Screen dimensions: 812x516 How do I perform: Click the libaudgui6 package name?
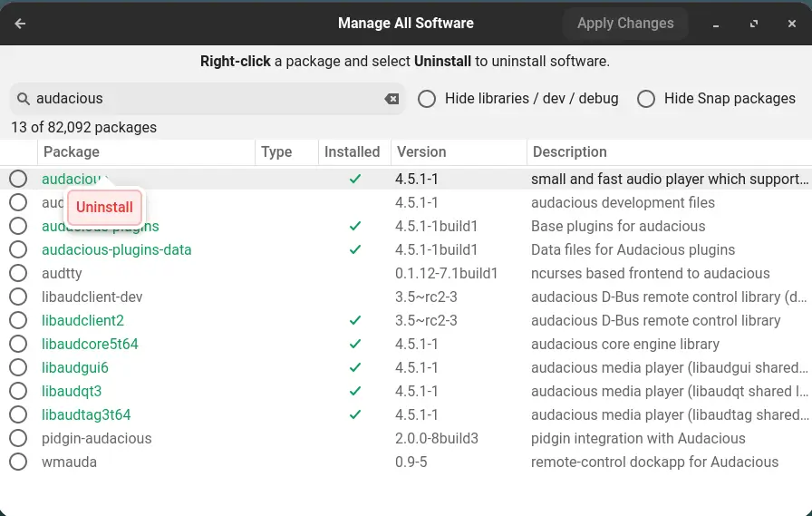tap(75, 368)
